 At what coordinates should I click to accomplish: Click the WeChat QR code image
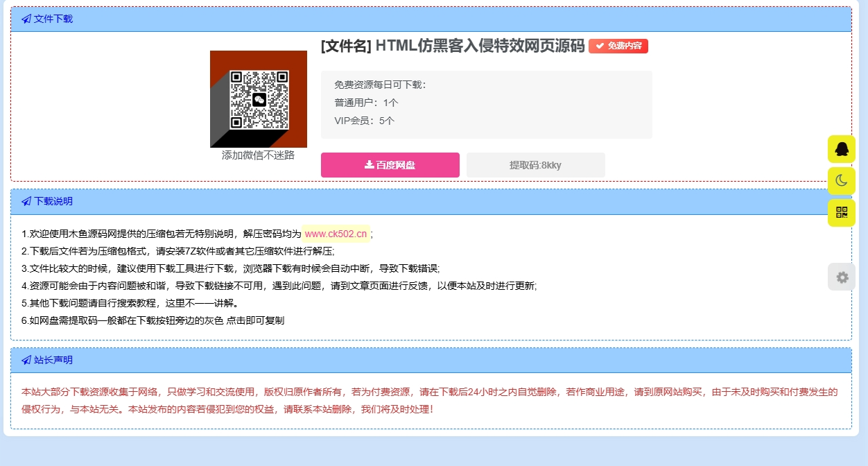point(259,99)
